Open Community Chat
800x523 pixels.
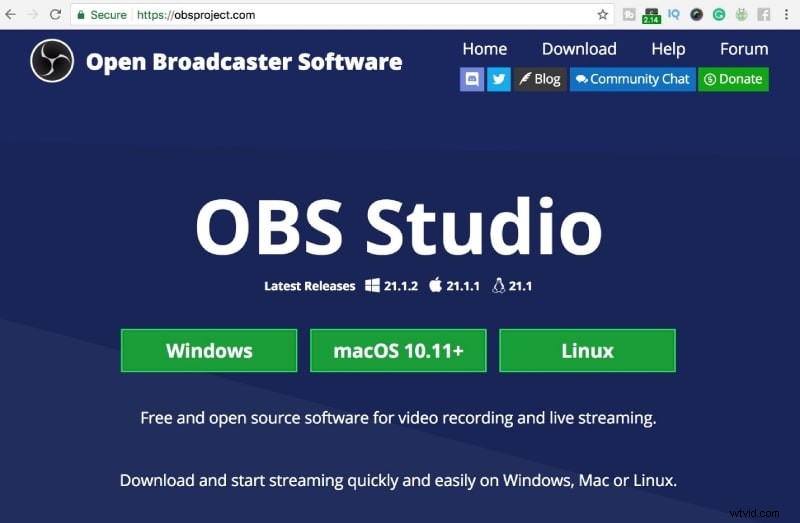coord(633,79)
